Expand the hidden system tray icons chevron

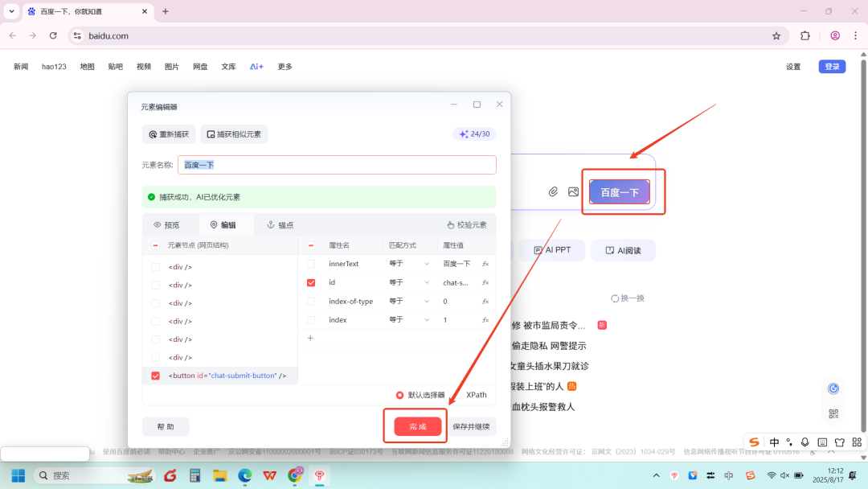[x=656, y=475]
